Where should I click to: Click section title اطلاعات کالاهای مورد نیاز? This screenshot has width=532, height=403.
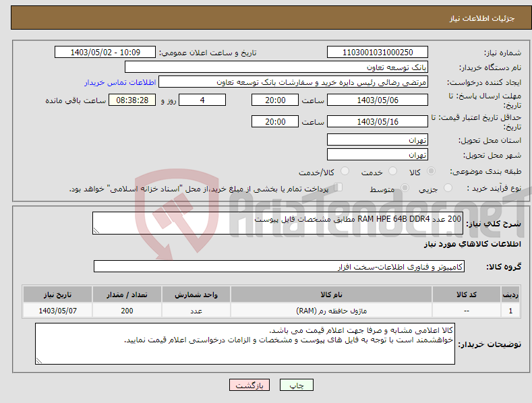click(x=472, y=244)
